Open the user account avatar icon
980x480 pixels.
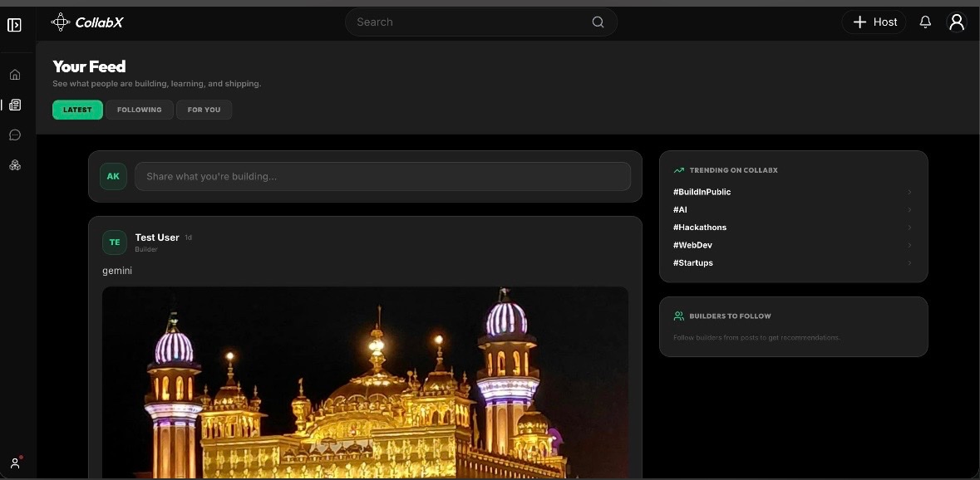coord(957,22)
